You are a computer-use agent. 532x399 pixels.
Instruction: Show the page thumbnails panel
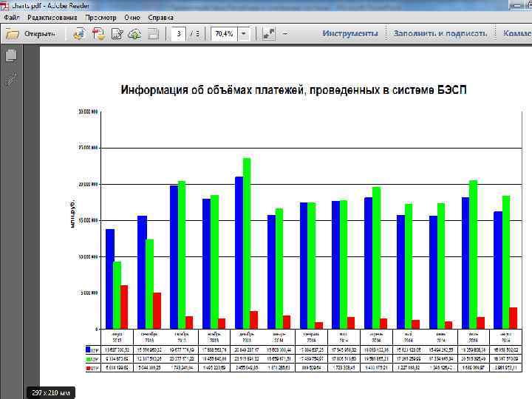[x=11, y=55]
